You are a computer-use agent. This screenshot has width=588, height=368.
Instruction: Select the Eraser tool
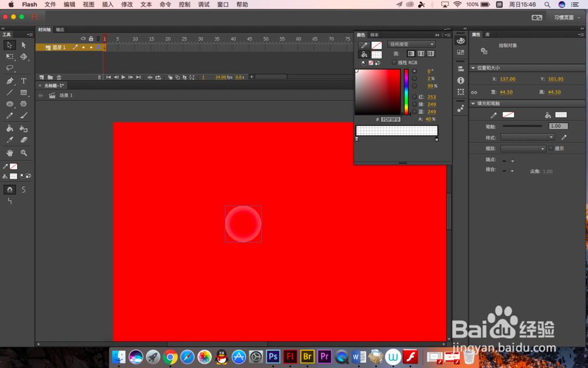coord(24,140)
